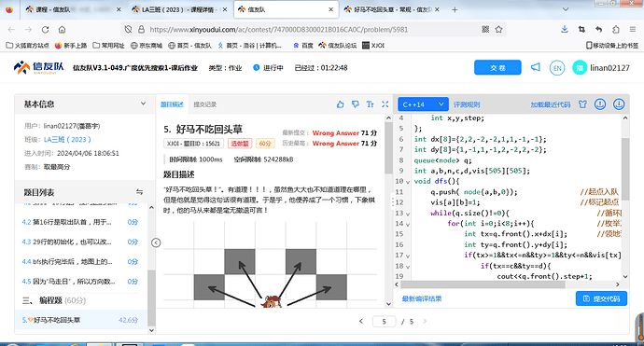
Task: Open a new browser tab
Action: tap(455, 9)
